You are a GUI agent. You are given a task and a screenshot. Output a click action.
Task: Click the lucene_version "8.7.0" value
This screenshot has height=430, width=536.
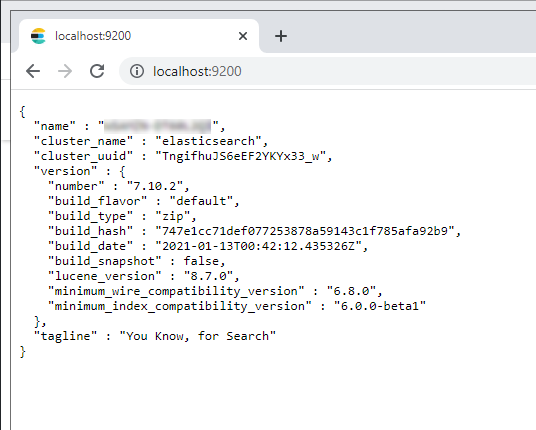pyautogui.click(x=209, y=276)
